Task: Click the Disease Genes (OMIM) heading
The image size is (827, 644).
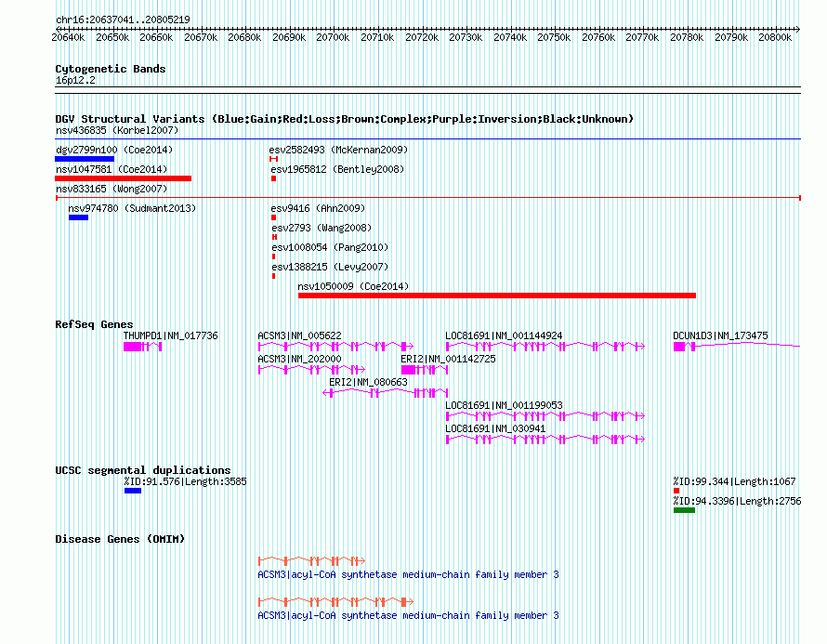Action: [x=120, y=539]
